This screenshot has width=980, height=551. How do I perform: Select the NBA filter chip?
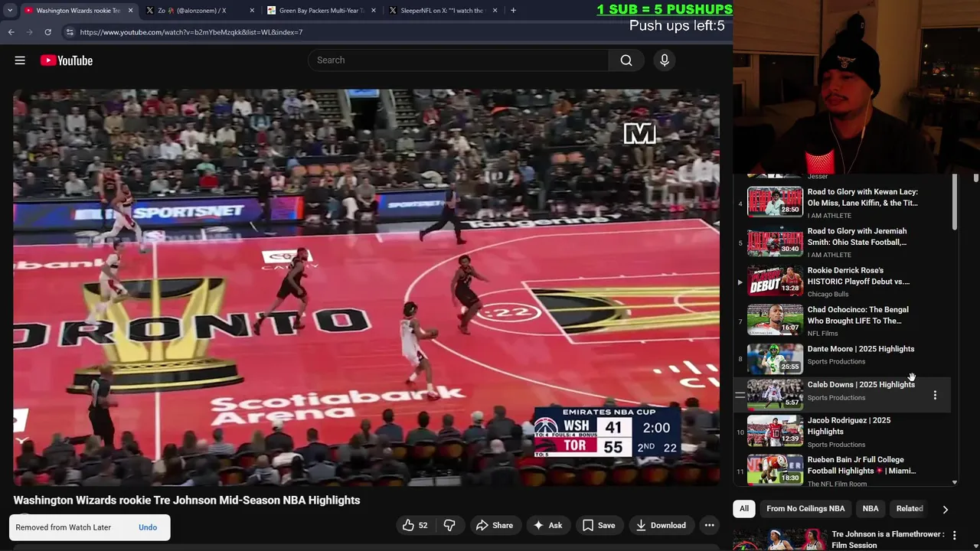point(871,509)
